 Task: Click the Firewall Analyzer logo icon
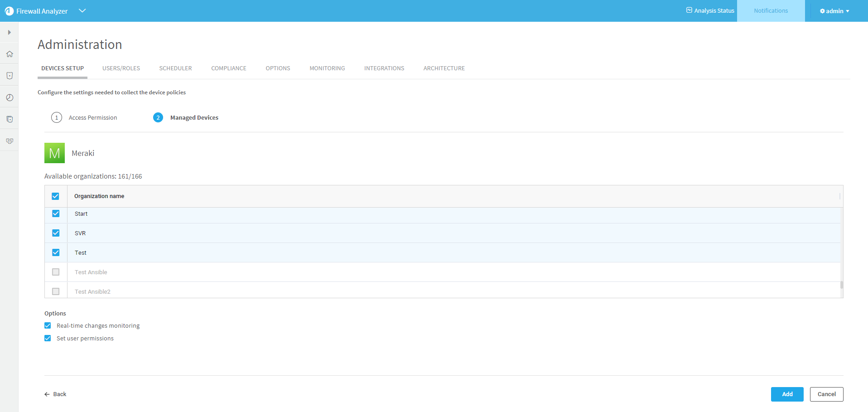(9, 11)
